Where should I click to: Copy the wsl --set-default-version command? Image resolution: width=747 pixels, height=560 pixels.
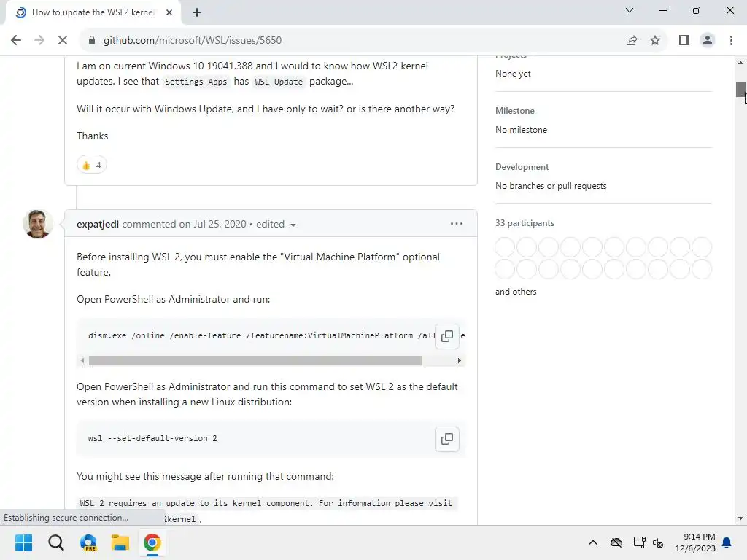coord(447,439)
